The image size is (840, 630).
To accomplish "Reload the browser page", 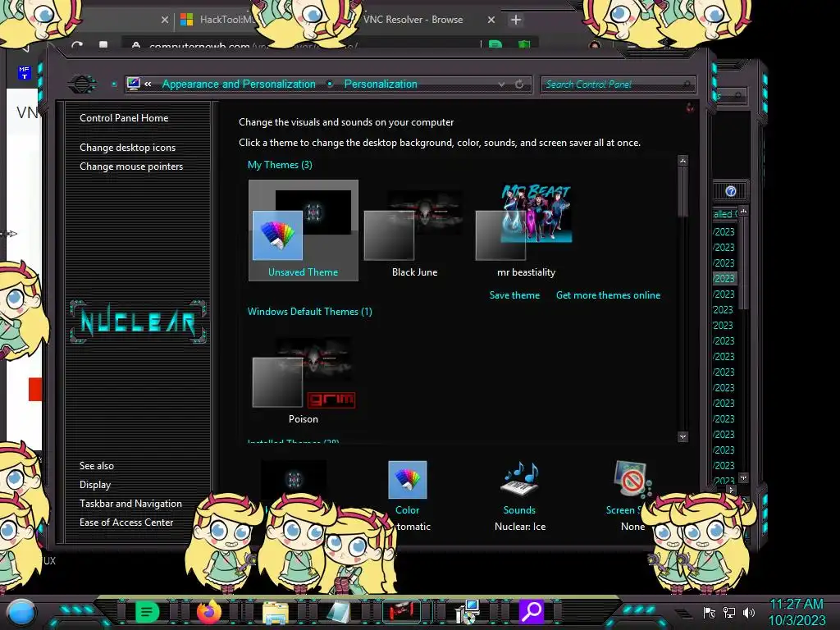I will pos(76,46).
